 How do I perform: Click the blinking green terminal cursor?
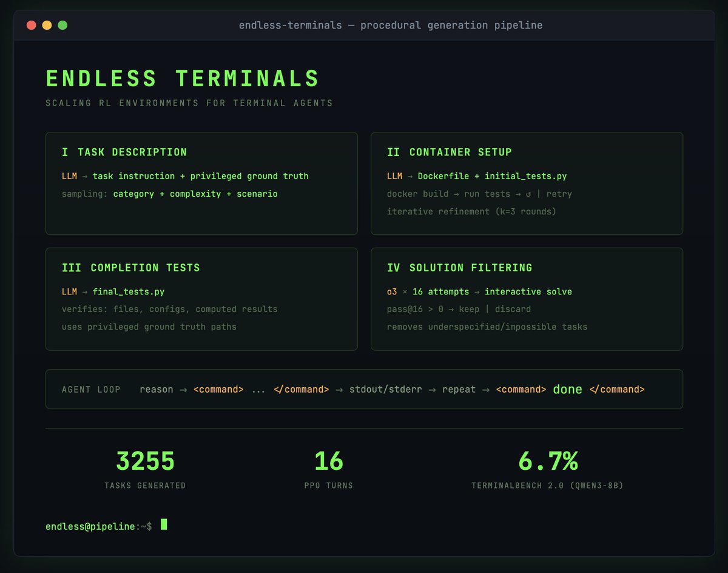coord(164,524)
